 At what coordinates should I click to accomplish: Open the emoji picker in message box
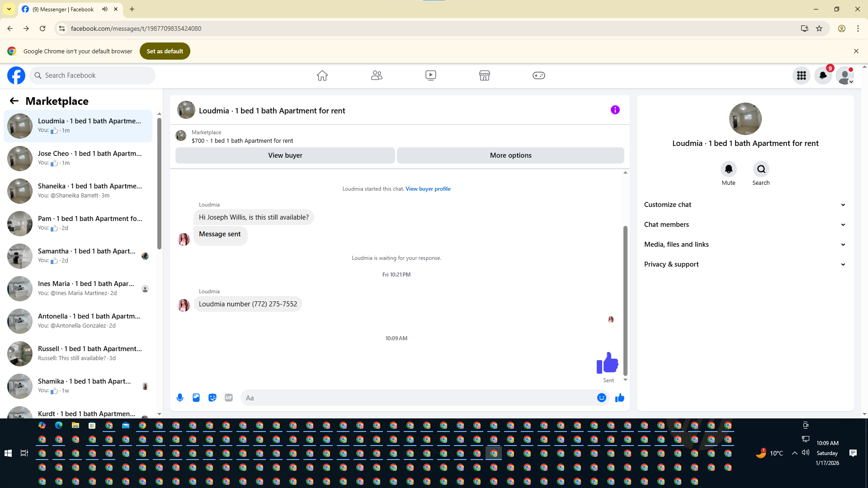pyautogui.click(x=601, y=398)
